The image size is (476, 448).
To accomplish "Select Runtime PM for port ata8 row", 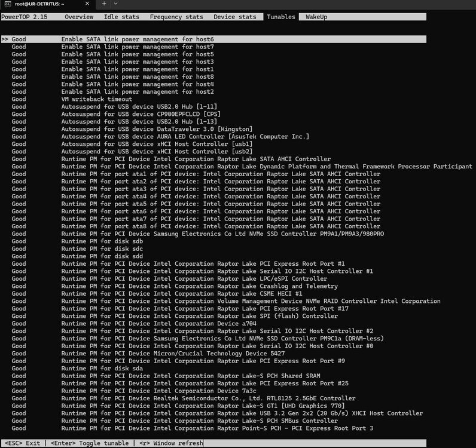I will [196, 226].
